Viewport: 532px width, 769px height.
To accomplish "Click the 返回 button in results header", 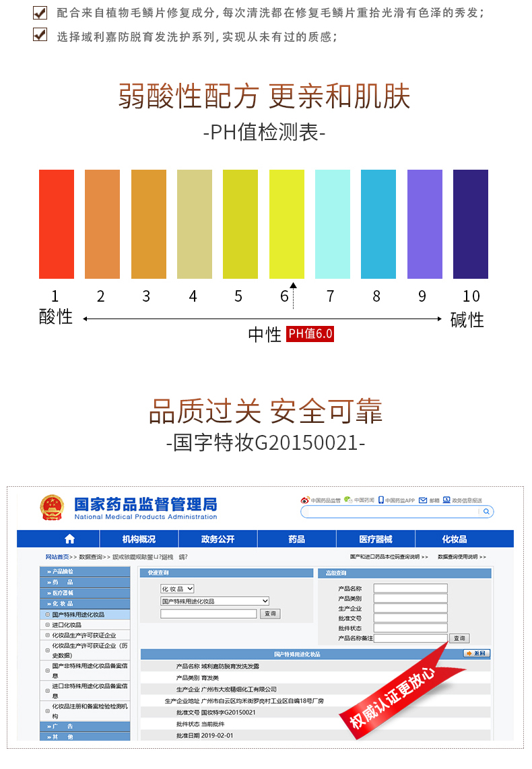I will click(477, 653).
